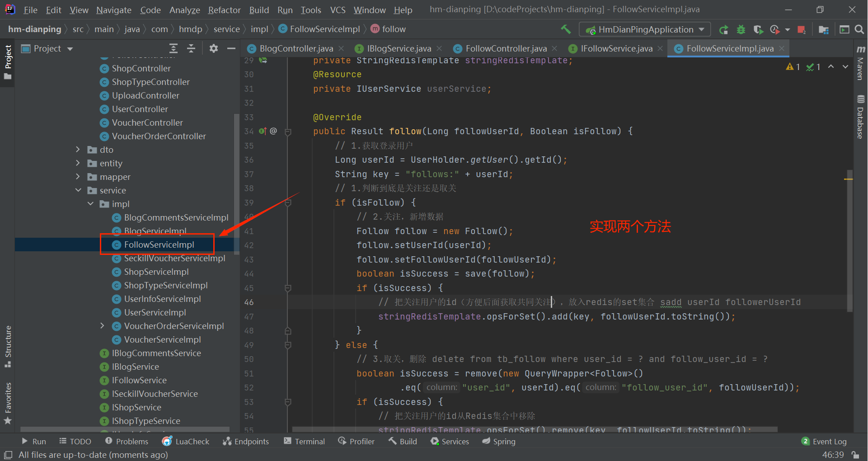868x461 pixels.
Task: Open the VCS menu
Action: [x=338, y=9]
